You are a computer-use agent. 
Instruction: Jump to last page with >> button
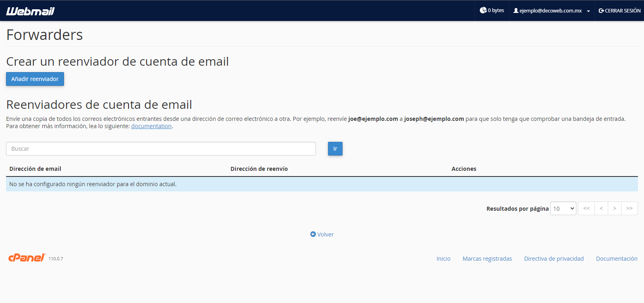click(x=630, y=208)
